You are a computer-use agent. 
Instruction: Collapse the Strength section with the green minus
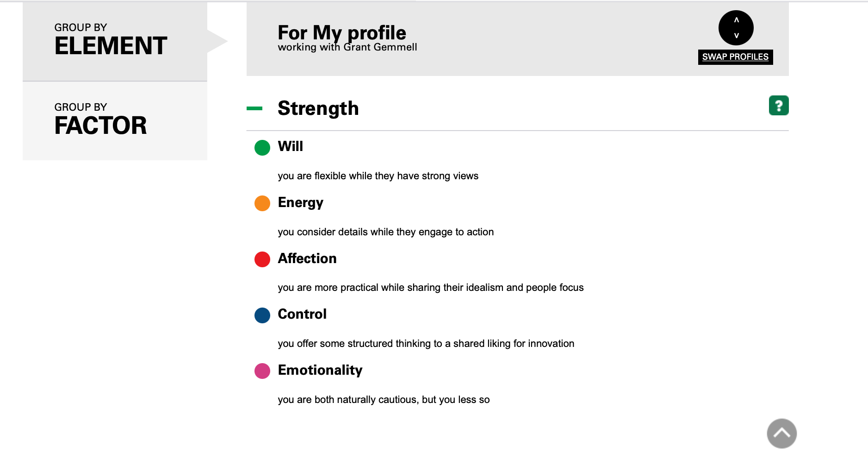[254, 108]
